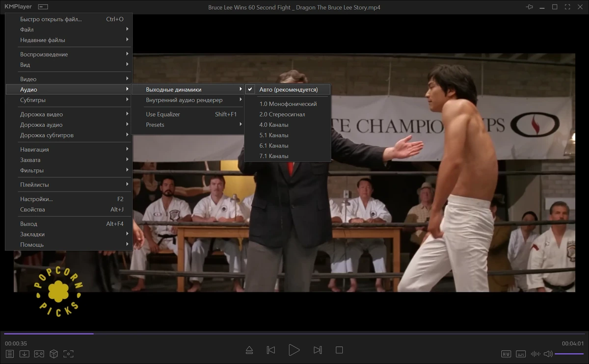Select 6.1 Каналы speaker option
The height and width of the screenshot is (364, 589).
288,146
